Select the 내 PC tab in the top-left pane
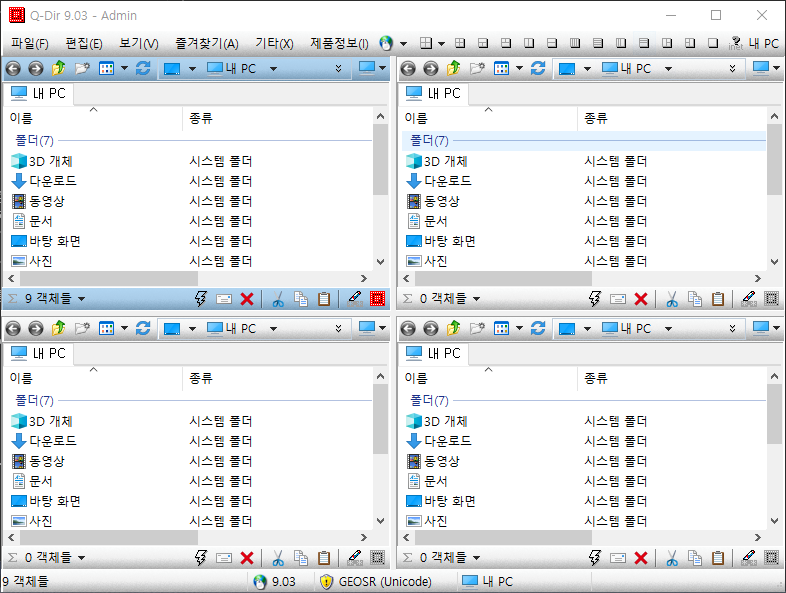The width and height of the screenshot is (786, 593). (39, 94)
